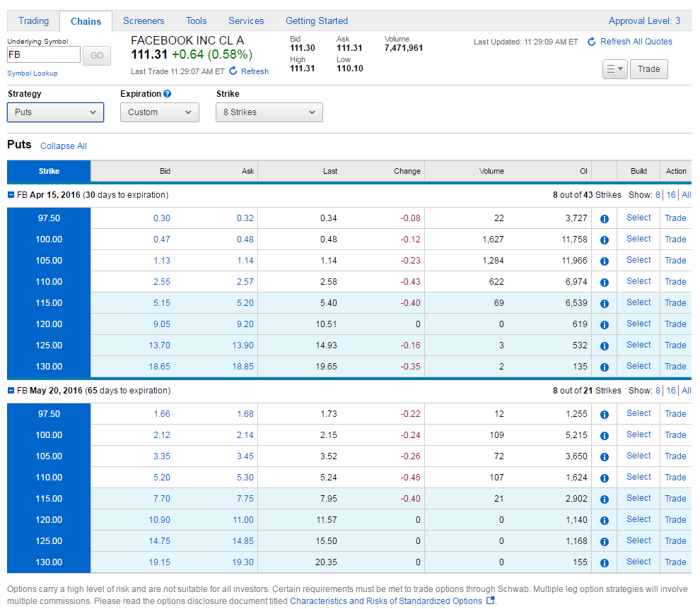
Task: Click inside the Underlying Symbol field
Action: click(x=44, y=55)
